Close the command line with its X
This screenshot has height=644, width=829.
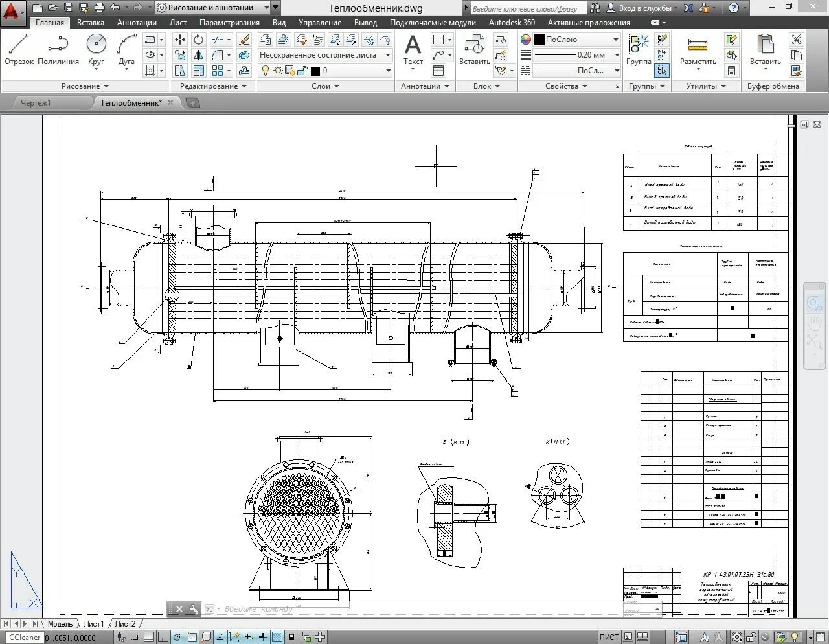[x=179, y=609]
